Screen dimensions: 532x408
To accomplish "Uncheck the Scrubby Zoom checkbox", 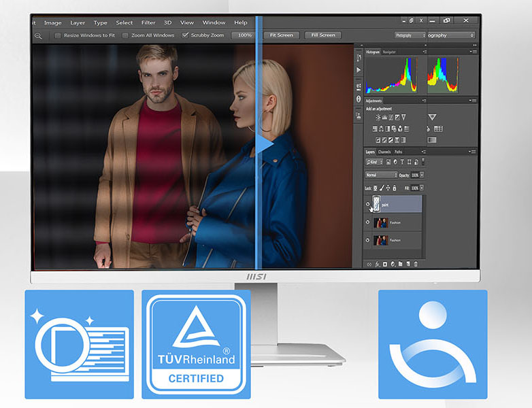I will click(x=186, y=35).
